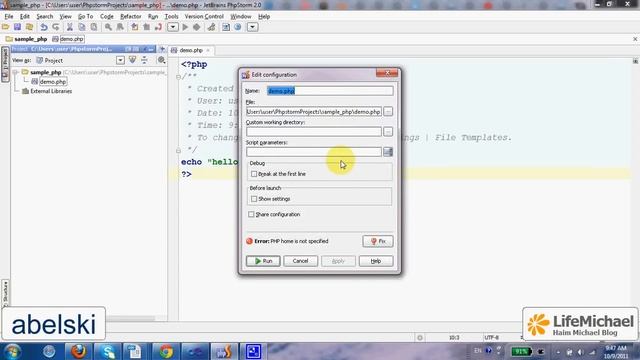The width and height of the screenshot is (640, 360).
Task: Collapse the doc comment fold marker in editor
Action: point(178,76)
